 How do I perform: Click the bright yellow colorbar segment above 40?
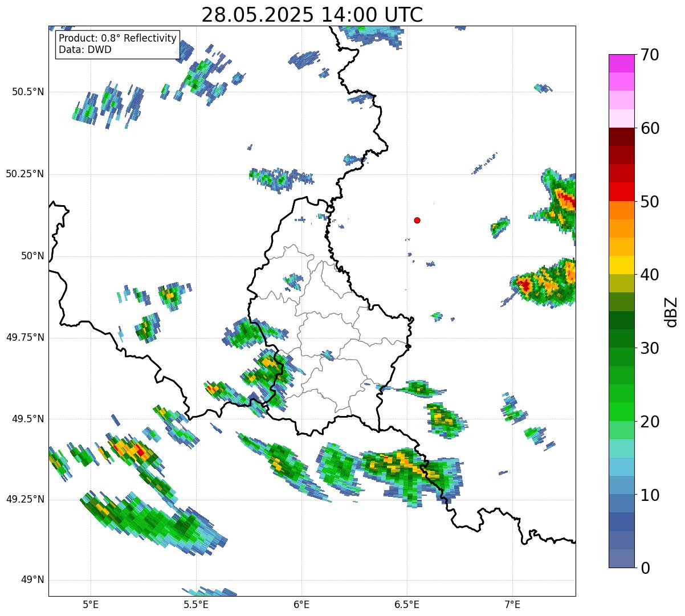[621, 265]
